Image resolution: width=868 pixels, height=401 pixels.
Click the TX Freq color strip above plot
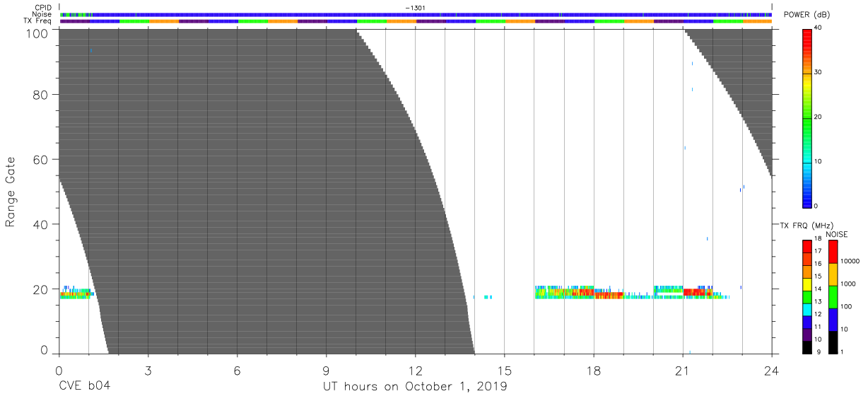coord(416,21)
